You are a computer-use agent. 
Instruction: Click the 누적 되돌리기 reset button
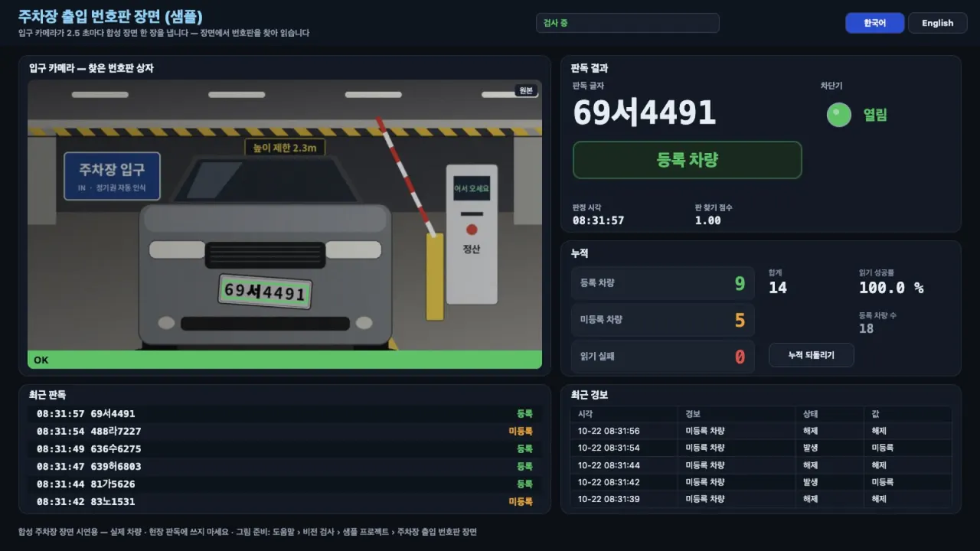[x=811, y=355]
